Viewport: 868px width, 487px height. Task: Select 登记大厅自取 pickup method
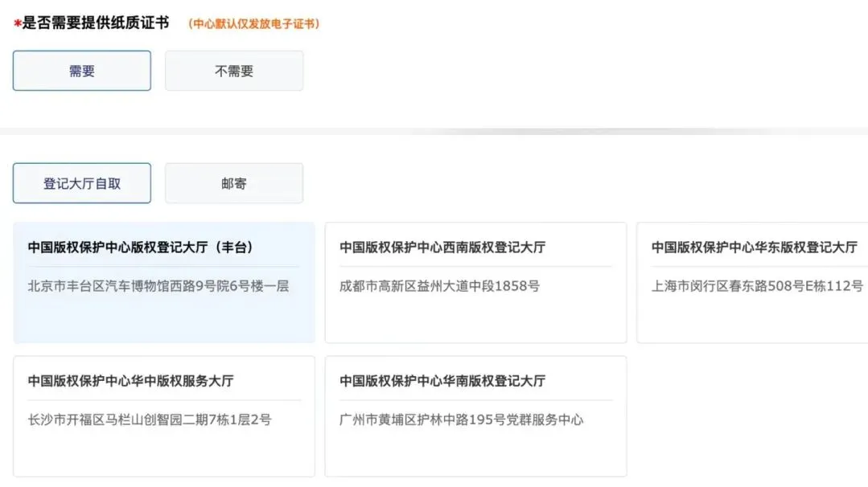[81, 183]
